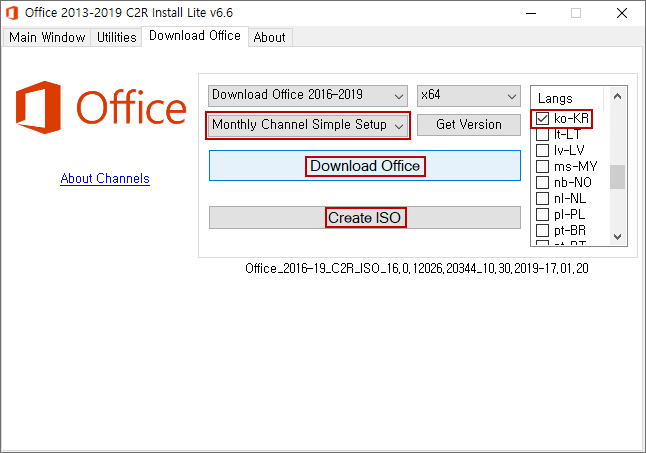
Task: Click the Download Office button
Action: click(365, 166)
